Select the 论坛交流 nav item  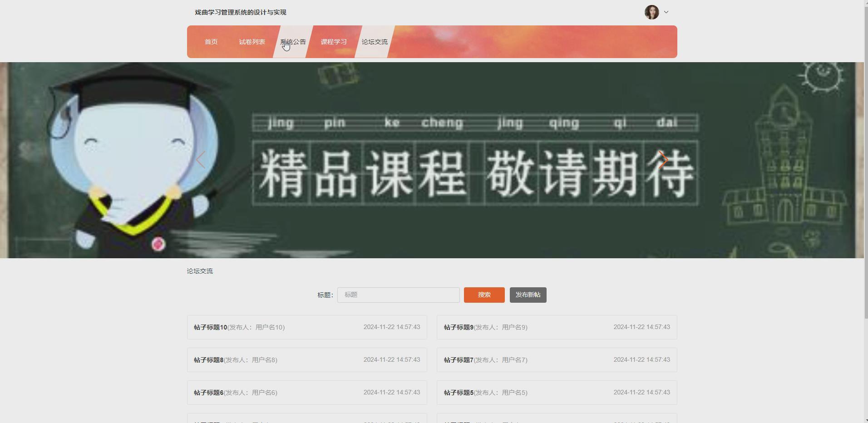pyautogui.click(x=375, y=41)
